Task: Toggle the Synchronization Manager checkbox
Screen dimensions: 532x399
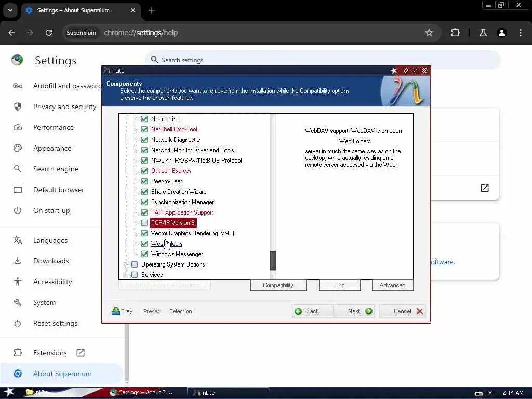Action: [144, 202]
